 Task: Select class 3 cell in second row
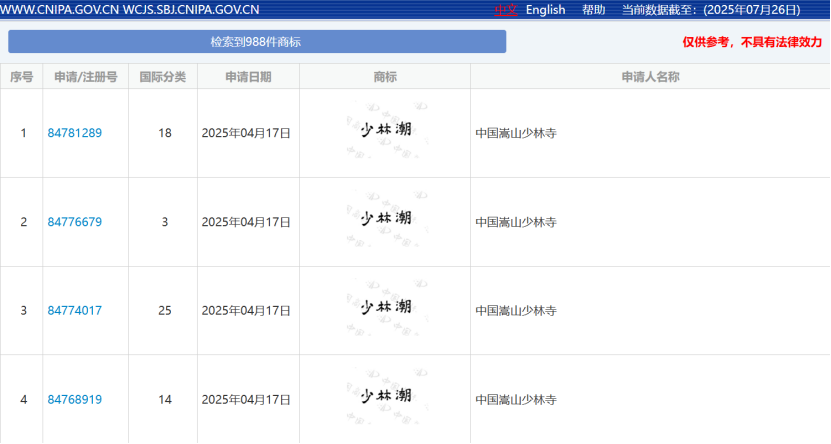165,222
